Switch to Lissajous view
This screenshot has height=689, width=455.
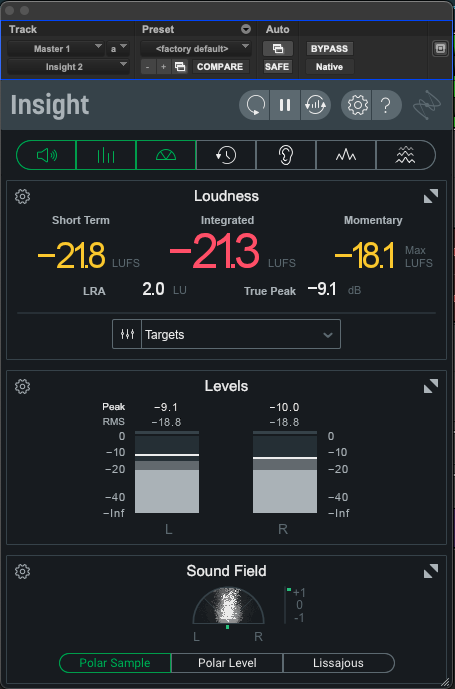point(339,663)
